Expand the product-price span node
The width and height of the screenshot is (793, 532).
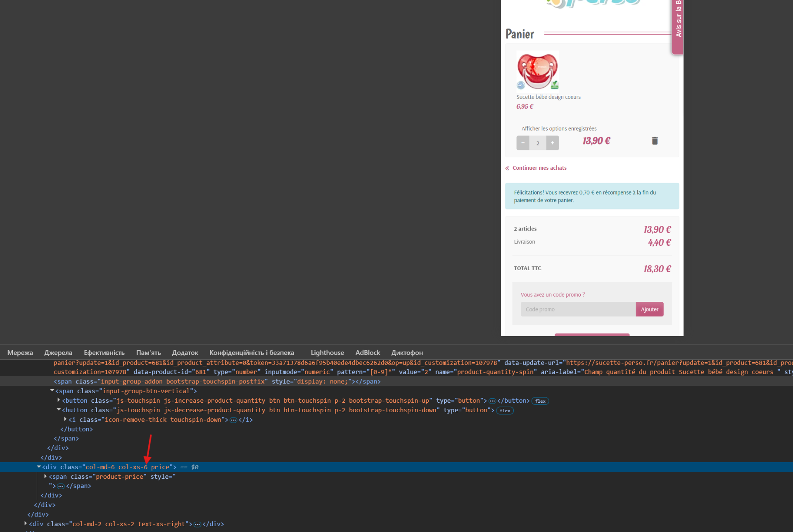coord(45,476)
